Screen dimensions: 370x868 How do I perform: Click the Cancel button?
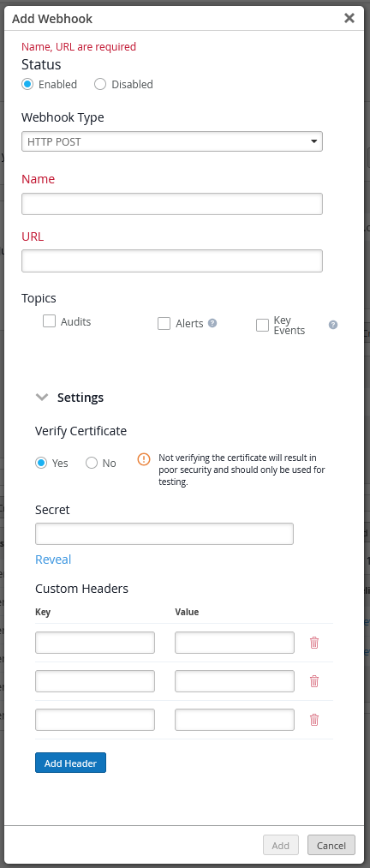(x=331, y=846)
